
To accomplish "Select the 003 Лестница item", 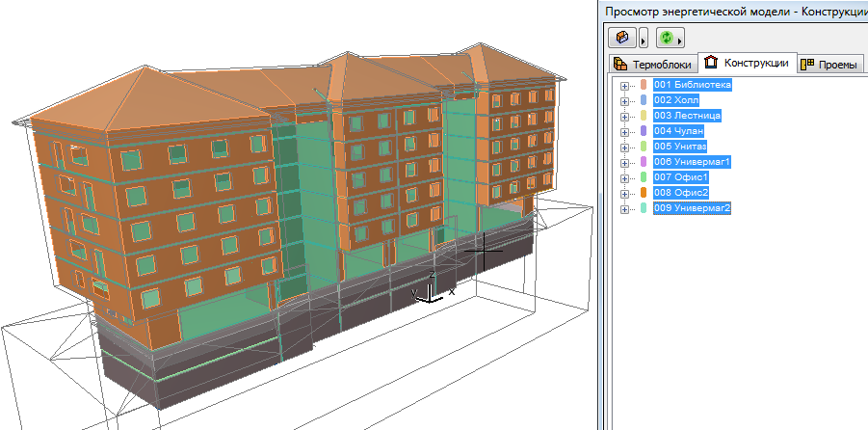I will point(687,116).
